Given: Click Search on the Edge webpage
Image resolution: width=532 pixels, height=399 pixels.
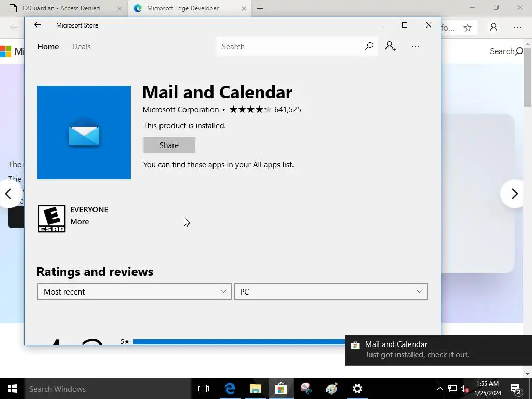Looking at the screenshot, I should (x=506, y=51).
